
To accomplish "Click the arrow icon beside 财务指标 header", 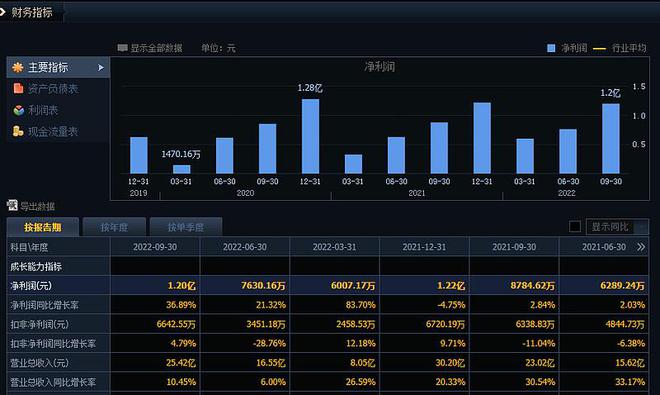I will (3, 12).
